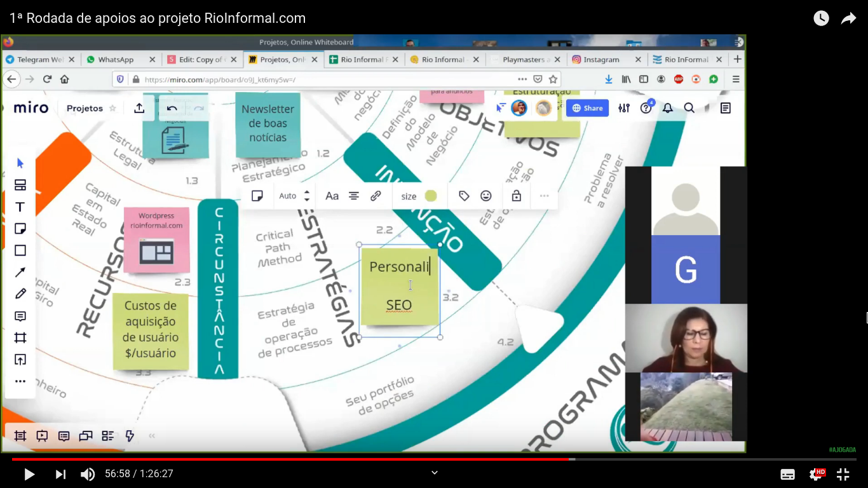The image size is (868, 488).
Task: Select the Frame tool in left sidebar
Action: click(x=20, y=337)
